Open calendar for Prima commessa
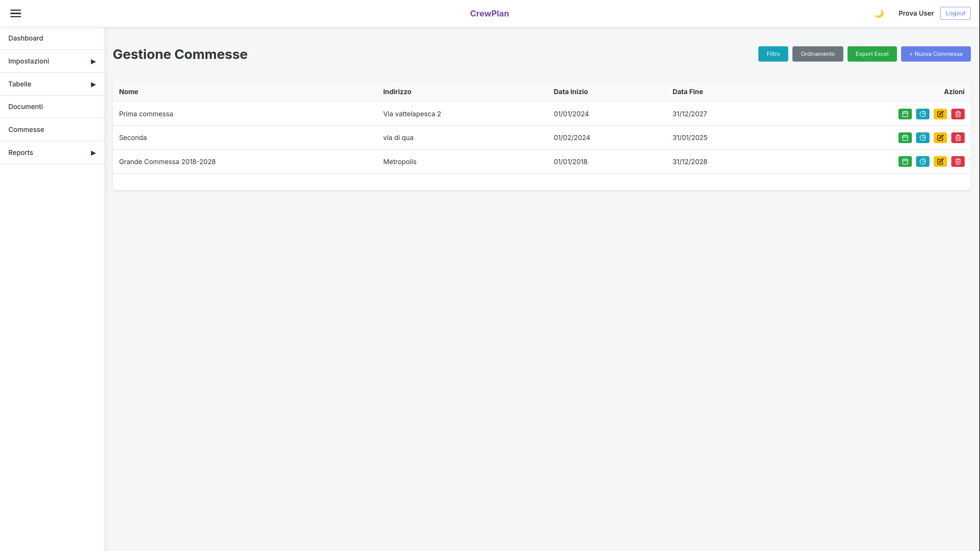 point(905,114)
